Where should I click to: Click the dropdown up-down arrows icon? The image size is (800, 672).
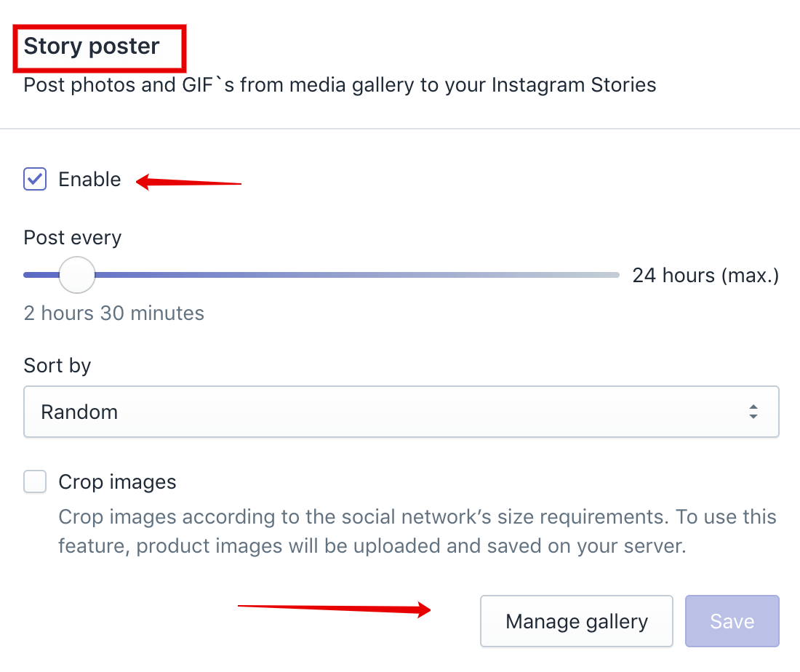tap(753, 411)
